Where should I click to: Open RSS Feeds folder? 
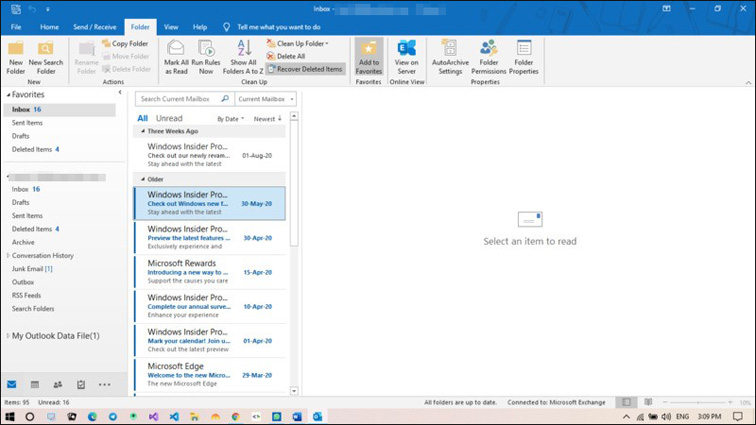[x=26, y=295]
